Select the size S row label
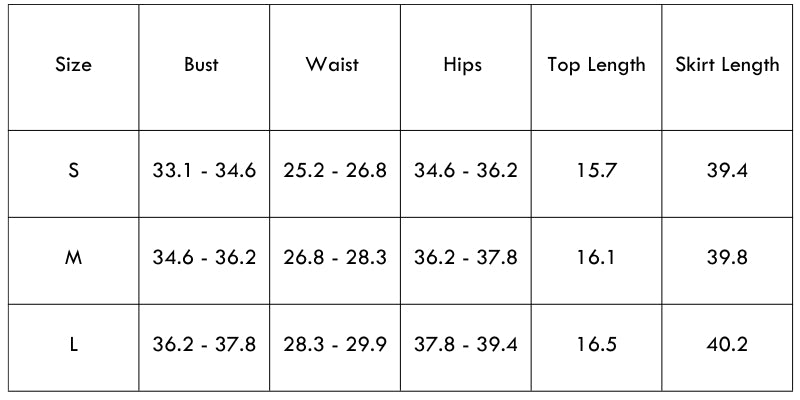The width and height of the screenshot is (800, 400). pyautogui.click(x=73, y=170)
